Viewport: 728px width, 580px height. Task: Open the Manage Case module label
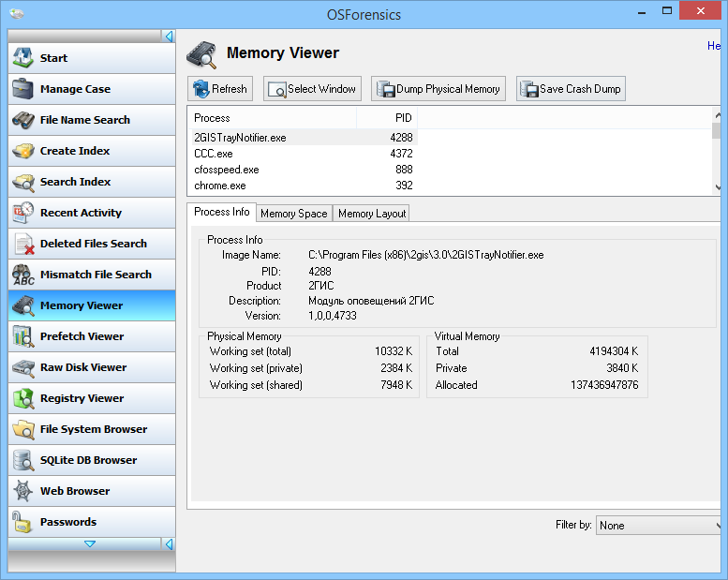(75, 89)
